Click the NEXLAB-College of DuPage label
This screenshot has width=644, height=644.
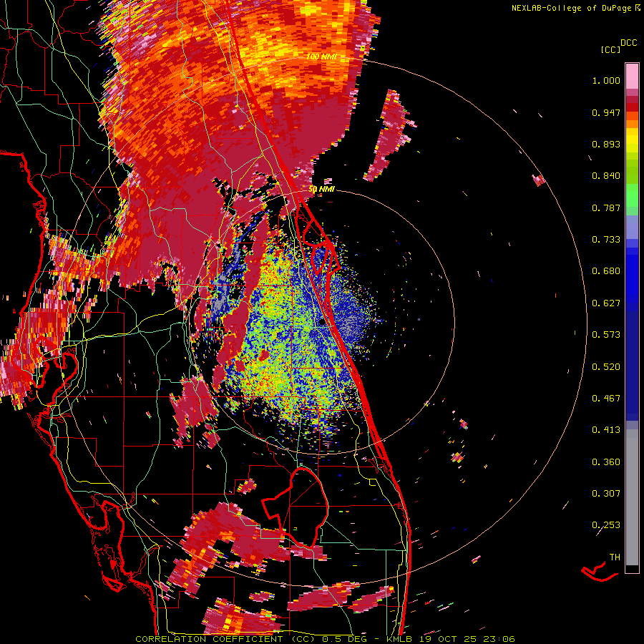[572, 8]
